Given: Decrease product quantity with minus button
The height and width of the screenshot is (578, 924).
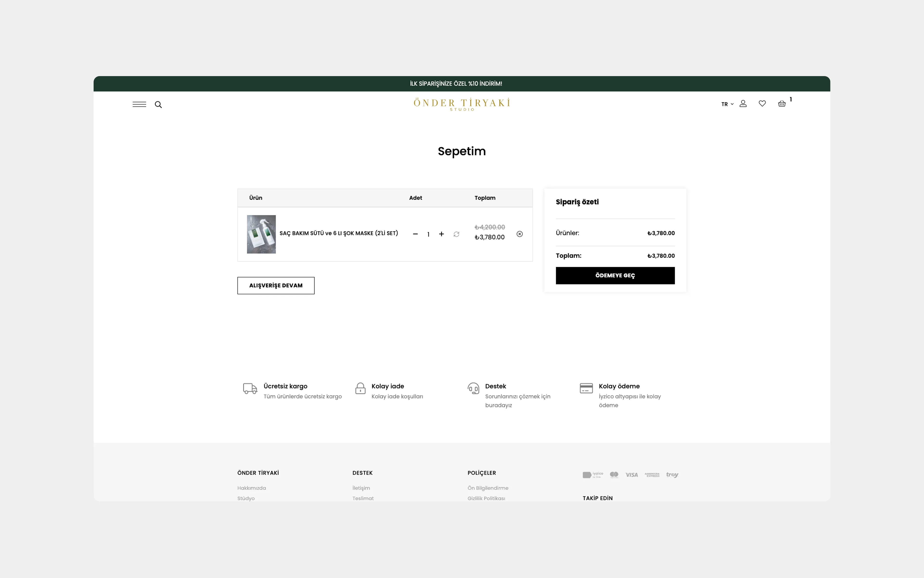Looking at the screenshot, I should tap(415, 234).
